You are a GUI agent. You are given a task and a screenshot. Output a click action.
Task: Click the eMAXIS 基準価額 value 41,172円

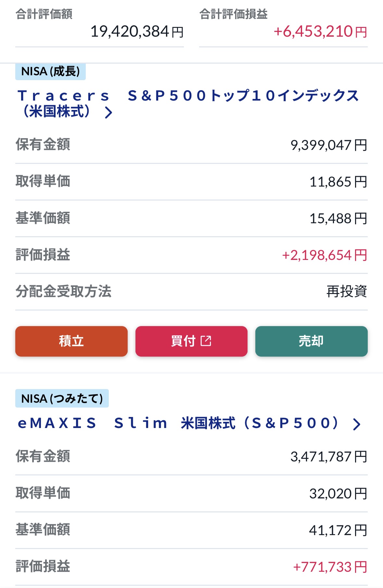pos(338,530)
